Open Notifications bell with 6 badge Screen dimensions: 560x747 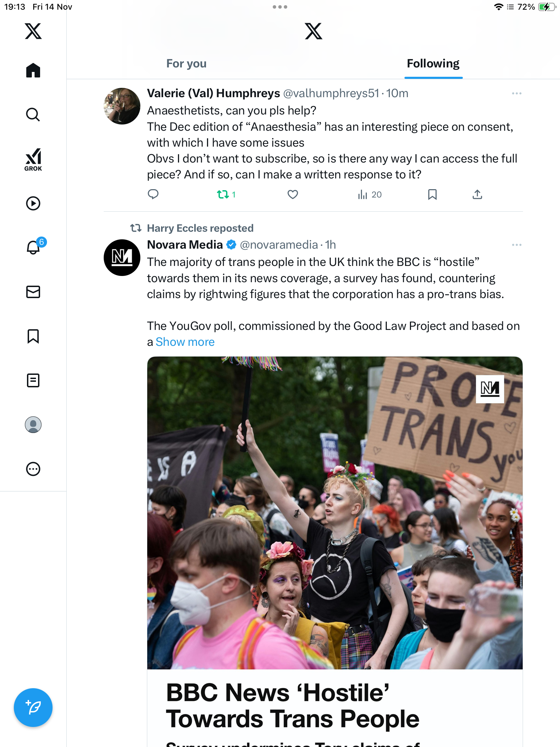(34, 247)
